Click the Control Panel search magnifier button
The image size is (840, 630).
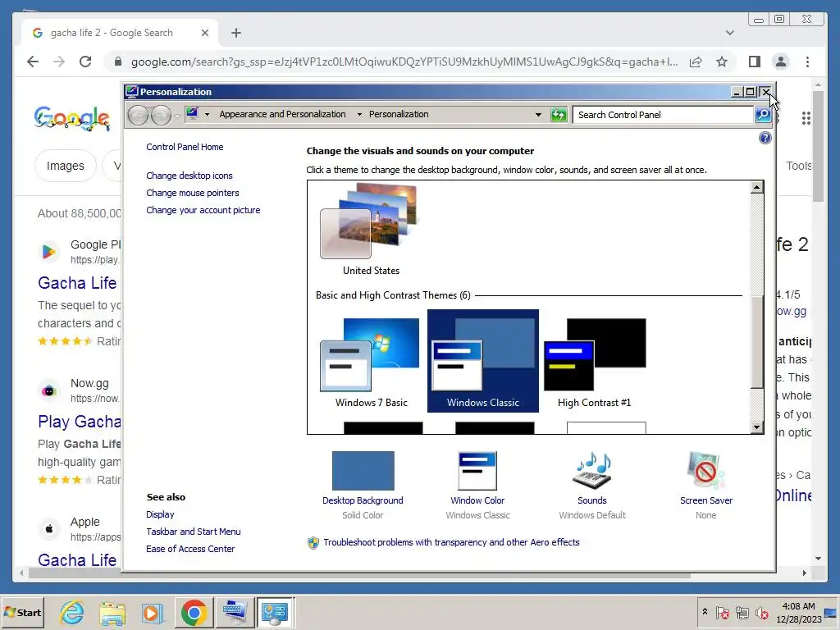763,114
